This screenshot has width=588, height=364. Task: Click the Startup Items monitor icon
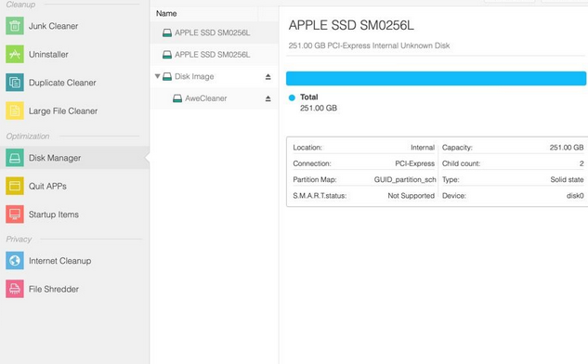click(15, 214)
